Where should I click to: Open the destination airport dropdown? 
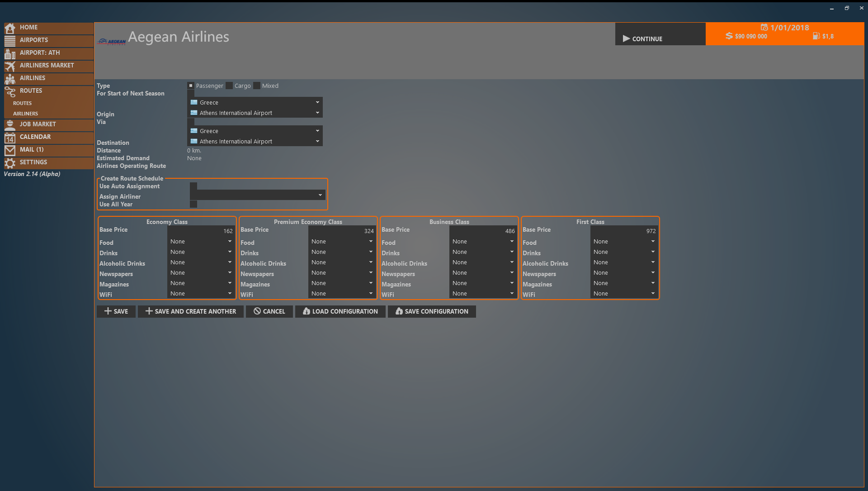pyautogui.click(x=255, y=141)
